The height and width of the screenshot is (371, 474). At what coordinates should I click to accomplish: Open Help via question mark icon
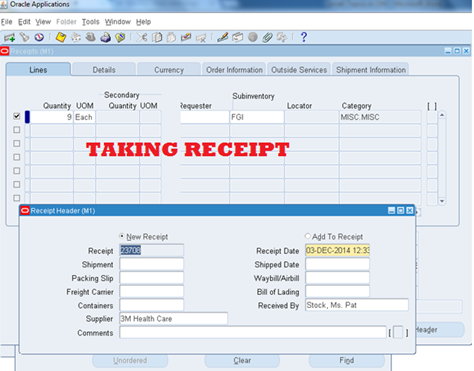304,37
